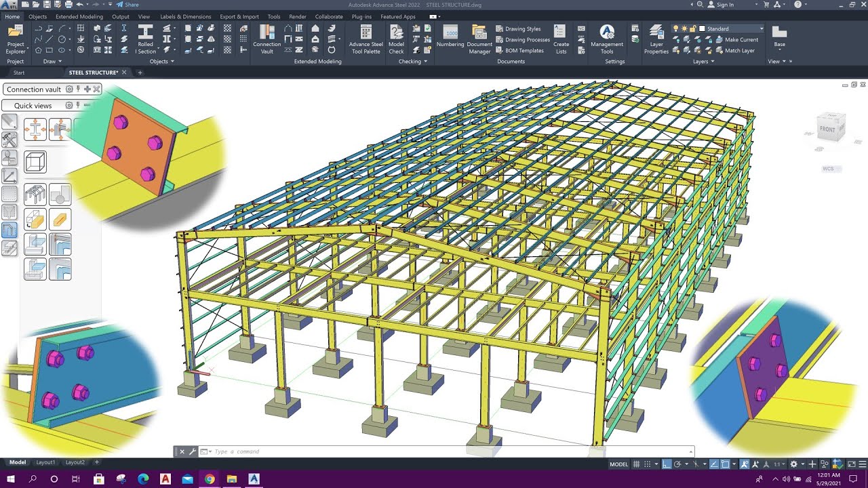Switch to the Layout1 tab

(45, 462)
